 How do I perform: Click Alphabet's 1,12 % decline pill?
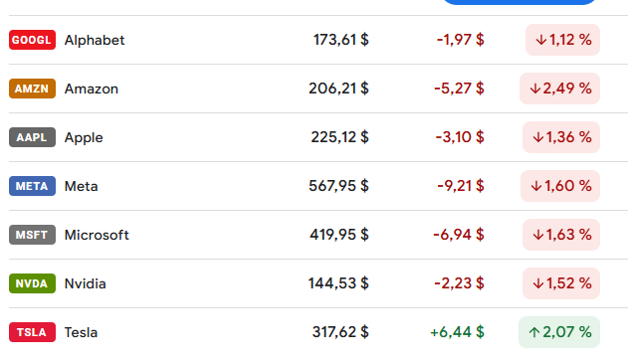point(562,40)
